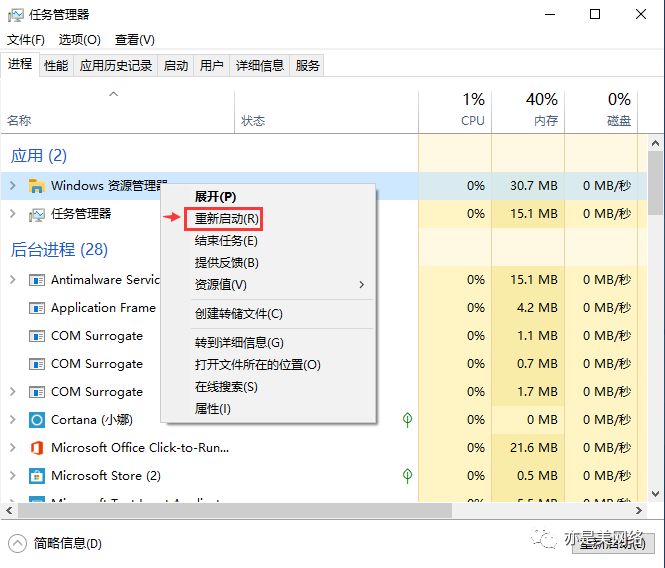
Task: Click the 21.6 MB memory value
Action: (534, 448)
